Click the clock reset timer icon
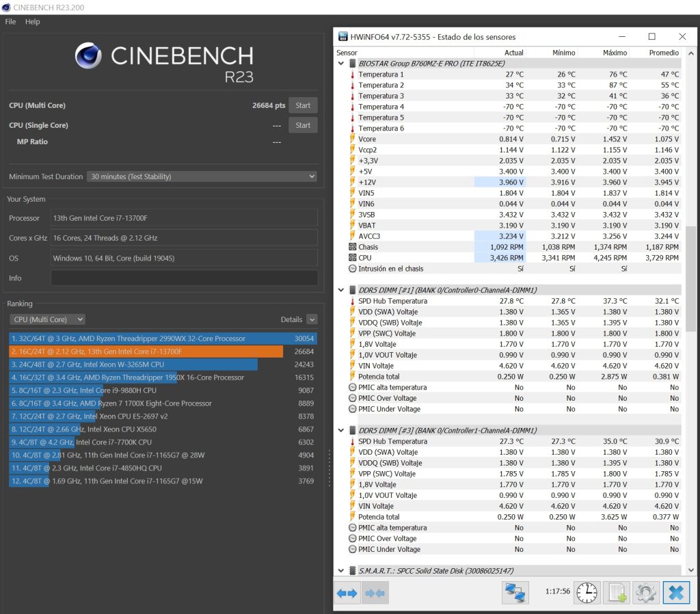This screenshot has width=700, height=614. pos(587,593)
